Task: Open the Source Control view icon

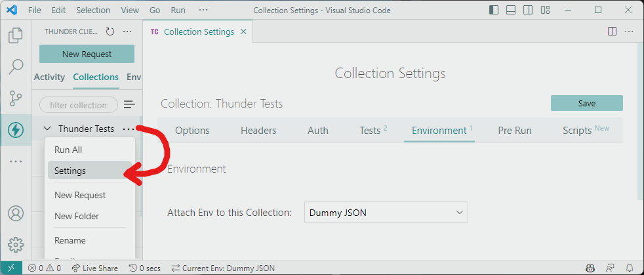Action: [16, 98]
